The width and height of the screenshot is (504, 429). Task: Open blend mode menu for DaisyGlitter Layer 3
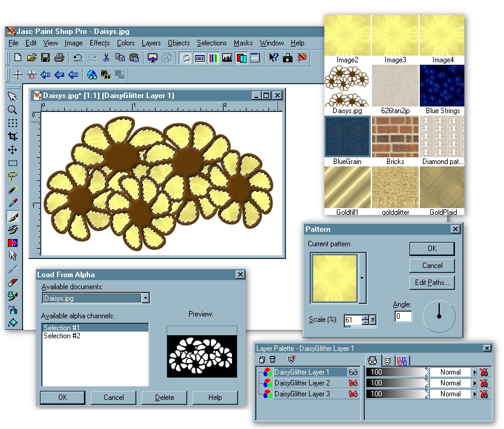pos(474,394)
